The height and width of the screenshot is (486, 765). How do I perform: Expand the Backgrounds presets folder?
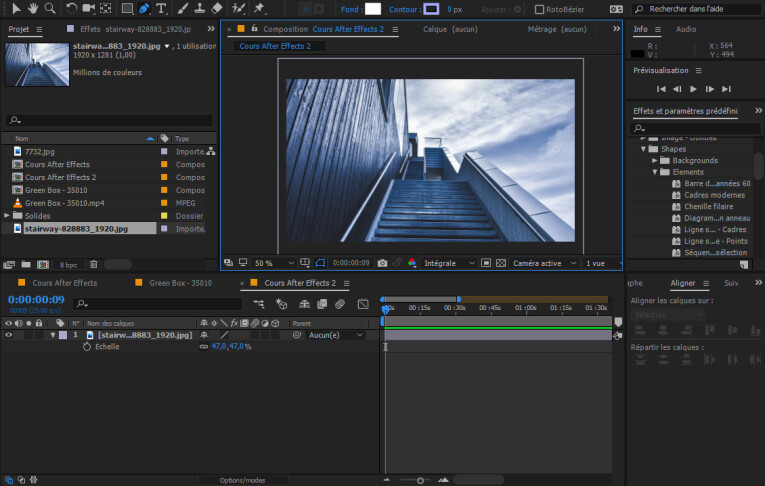tap(655, 161)
